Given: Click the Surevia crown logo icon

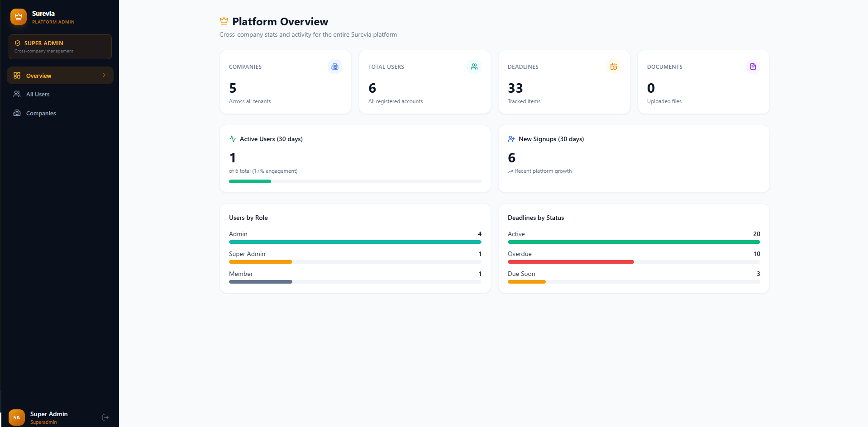Looking at the screenshot, I should tap(19, 17).
